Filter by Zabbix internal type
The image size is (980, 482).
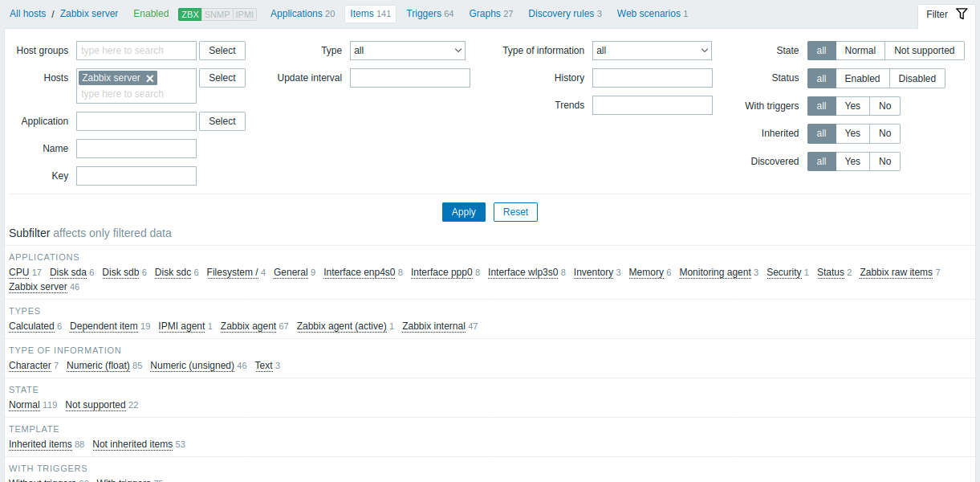pos(433,326)
